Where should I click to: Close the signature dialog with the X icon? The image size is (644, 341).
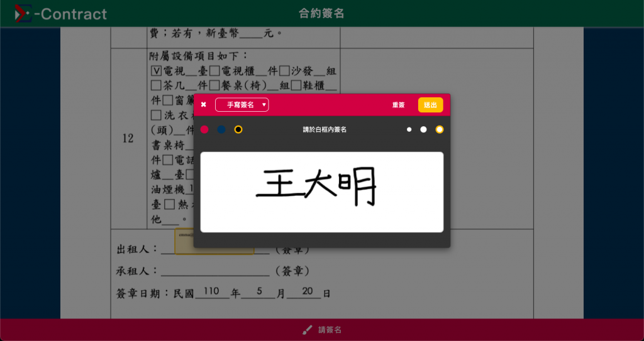tap(203, 105)
